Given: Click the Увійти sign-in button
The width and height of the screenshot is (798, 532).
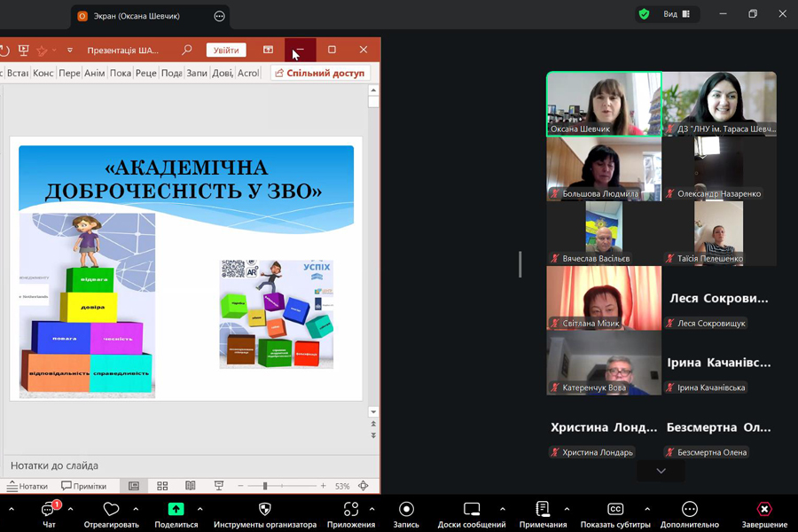Looking at the screenshot, I should pos(226,51).
